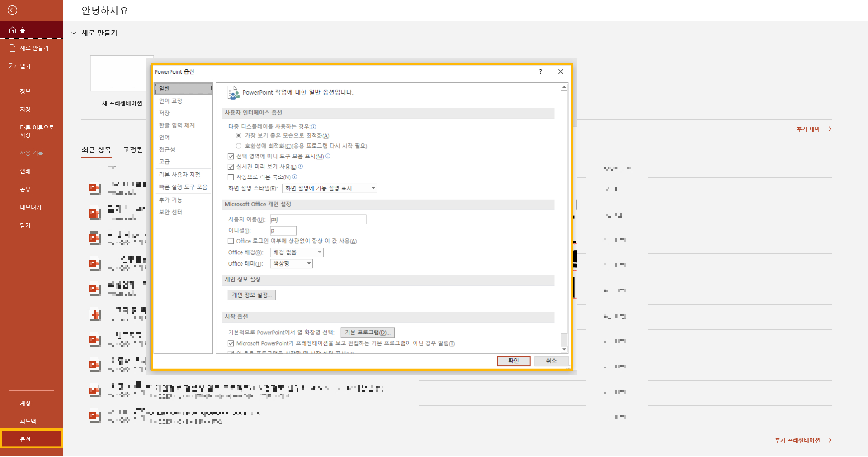Viewport: 868px width, 457px height.
Task: Switch to 고정됨 tab
Action: [133, 150]
